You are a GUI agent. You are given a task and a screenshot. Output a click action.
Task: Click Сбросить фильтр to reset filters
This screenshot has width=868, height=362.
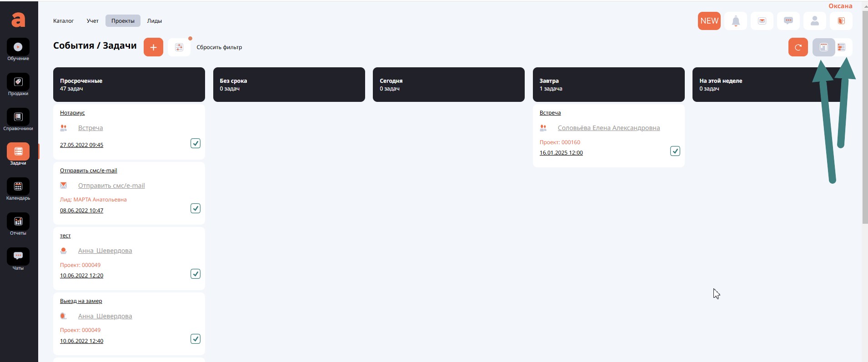(219, 47)
